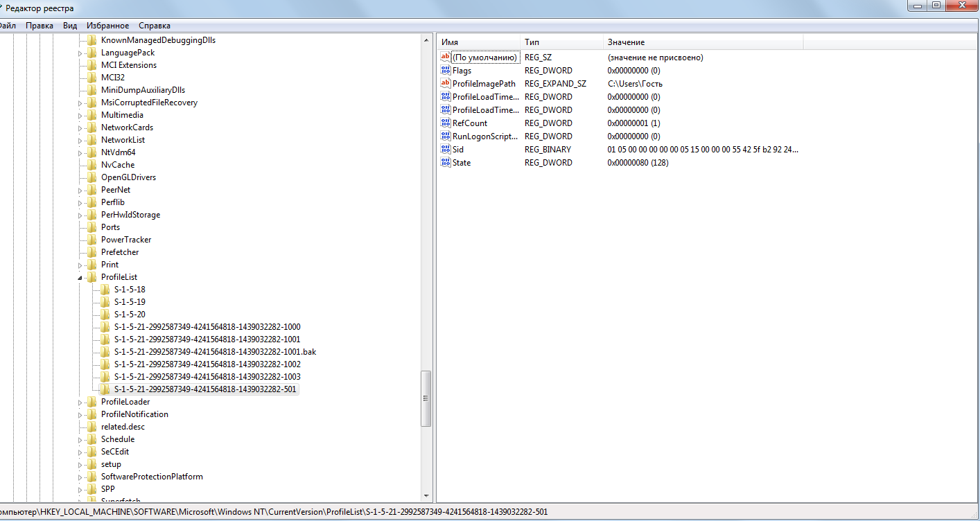Click folder icon of the key ending -1000
This screenshot has width=980, height=521.
point(105,327)
